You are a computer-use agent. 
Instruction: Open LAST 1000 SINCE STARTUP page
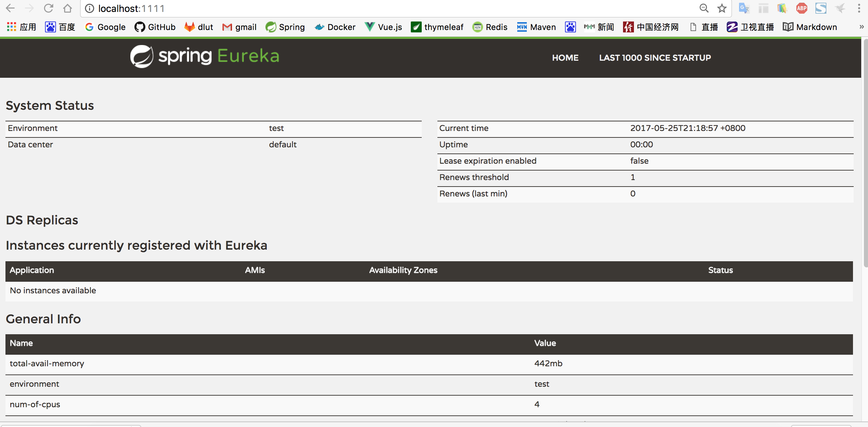coord(655,58)
